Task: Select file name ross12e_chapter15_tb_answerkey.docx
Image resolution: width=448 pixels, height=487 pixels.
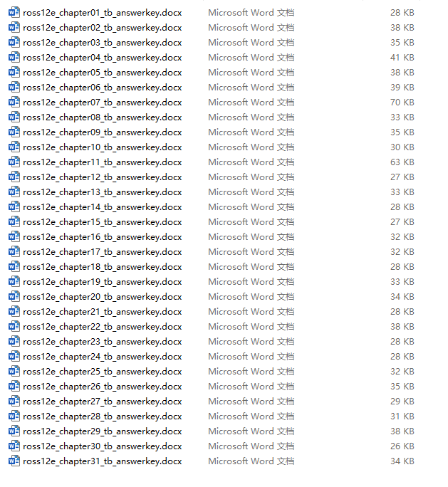Action: pyautogui.click(x=103, y=222)
